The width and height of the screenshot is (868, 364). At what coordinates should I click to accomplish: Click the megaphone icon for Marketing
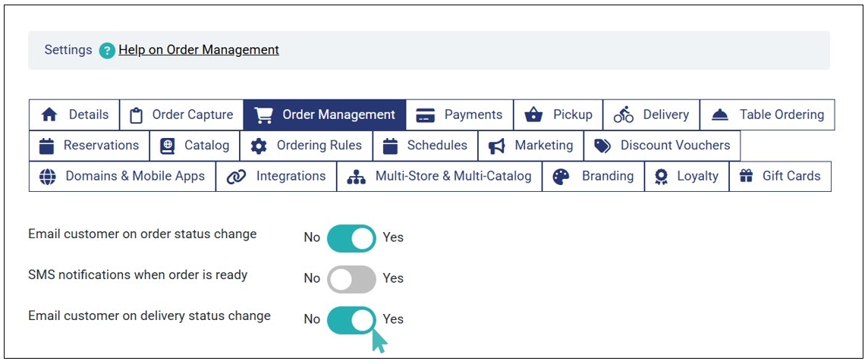pyautogui.click(x=497, y=146)
